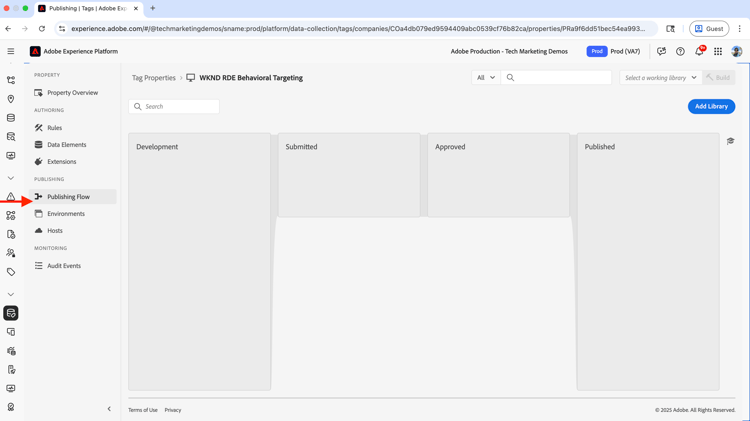Click the graduation cap learning icon

click(x=730, y=141)
